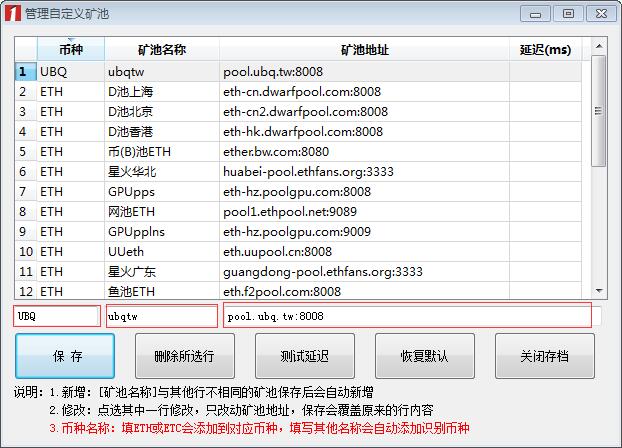Select row header number 2
Image resolution: width=622 pixels, height=448 pixels.
point(26,92)
